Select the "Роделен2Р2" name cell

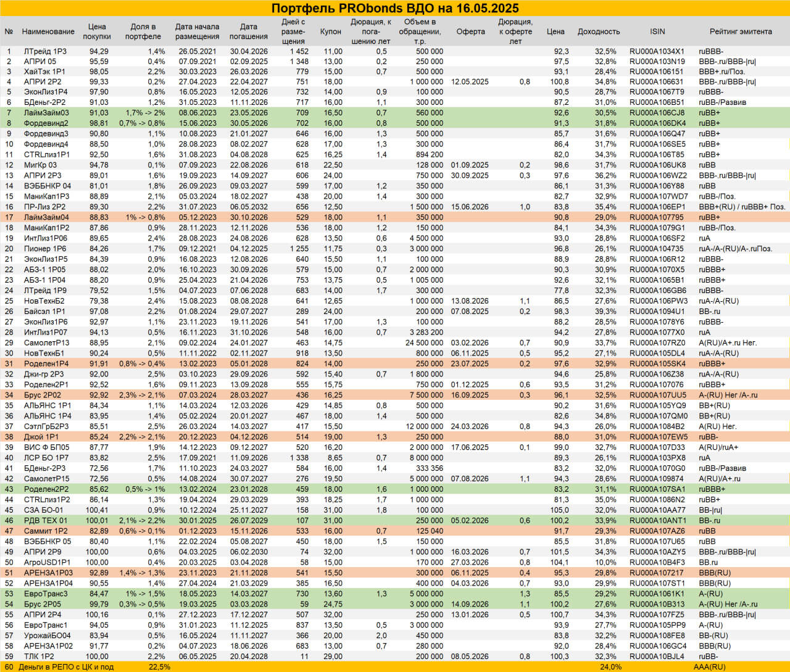pos(46,489)
